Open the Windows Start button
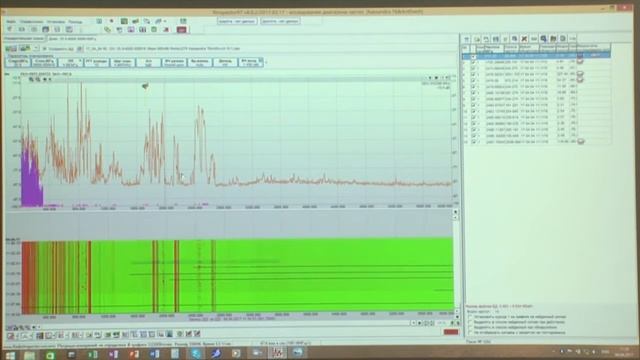The height and width of the screenshot is (360, 640). 10,355
